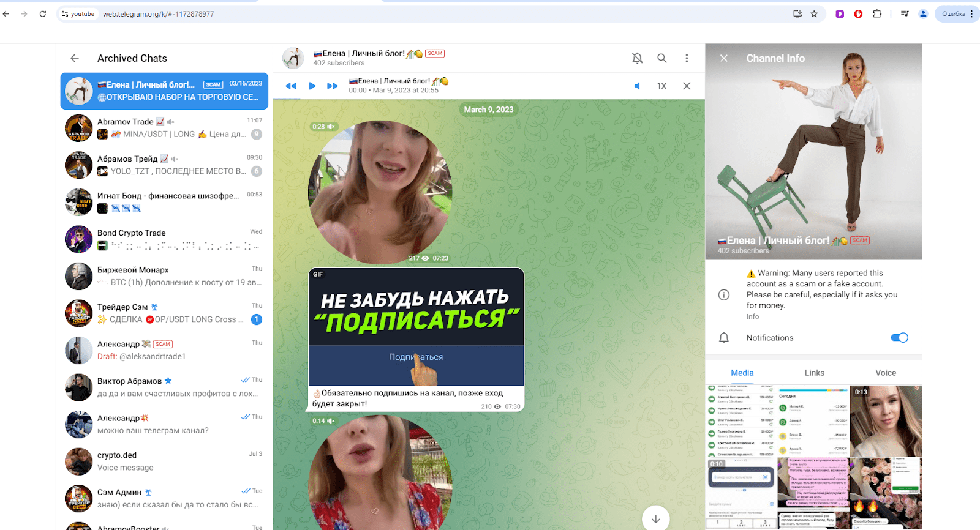Bookmark this page with star icon
This screenshot has height=530, width=980.
click(814, 13)
